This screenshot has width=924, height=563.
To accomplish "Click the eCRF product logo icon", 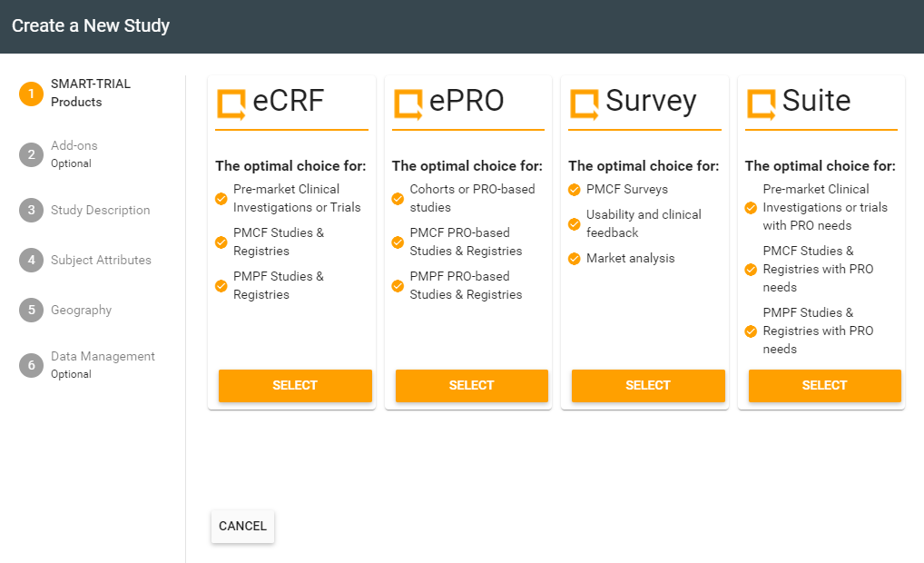I will coord(231,104).
